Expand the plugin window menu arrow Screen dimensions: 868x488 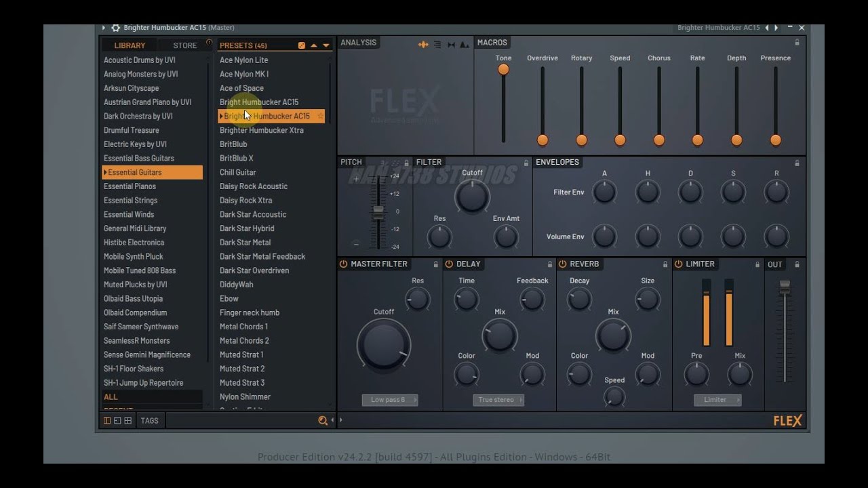tap(104, 28)
